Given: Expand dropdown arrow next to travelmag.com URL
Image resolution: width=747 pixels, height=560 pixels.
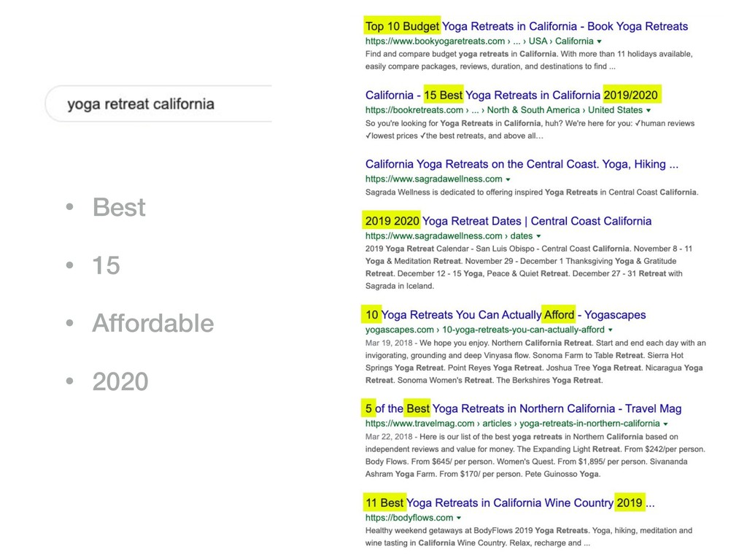Looking at the screenshot, I should tap(665, 424).
